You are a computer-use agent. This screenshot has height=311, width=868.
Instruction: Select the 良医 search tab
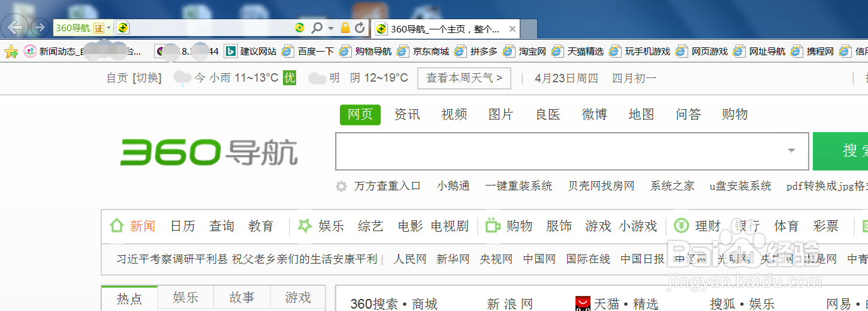pos(548,114)
